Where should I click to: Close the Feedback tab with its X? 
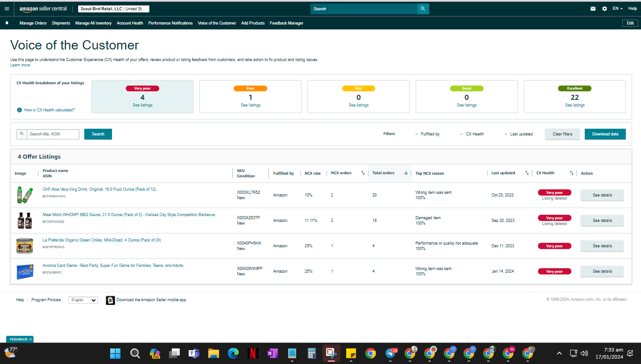click(x=30, y=339)
